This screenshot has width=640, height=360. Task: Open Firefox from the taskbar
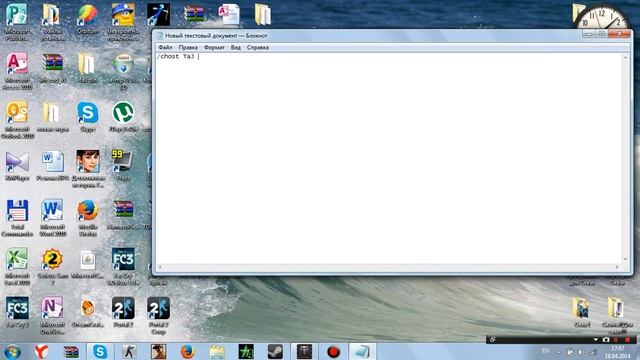187,351
